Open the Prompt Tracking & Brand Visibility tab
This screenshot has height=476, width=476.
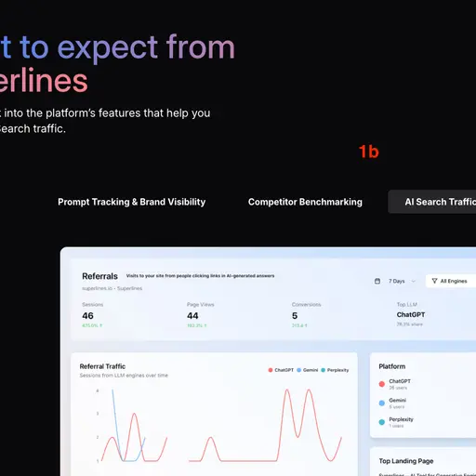click(x=131, y=202)
